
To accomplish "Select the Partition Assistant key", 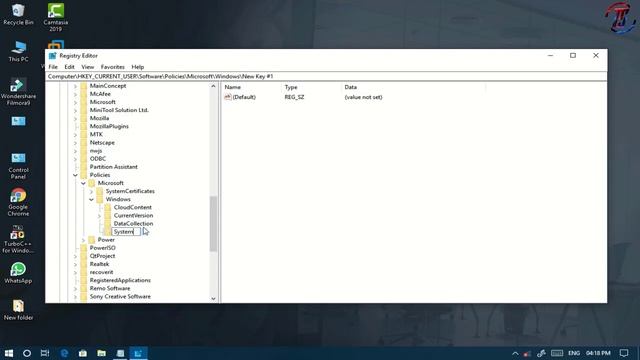I will pyautogui.click(x=113, y=167).
